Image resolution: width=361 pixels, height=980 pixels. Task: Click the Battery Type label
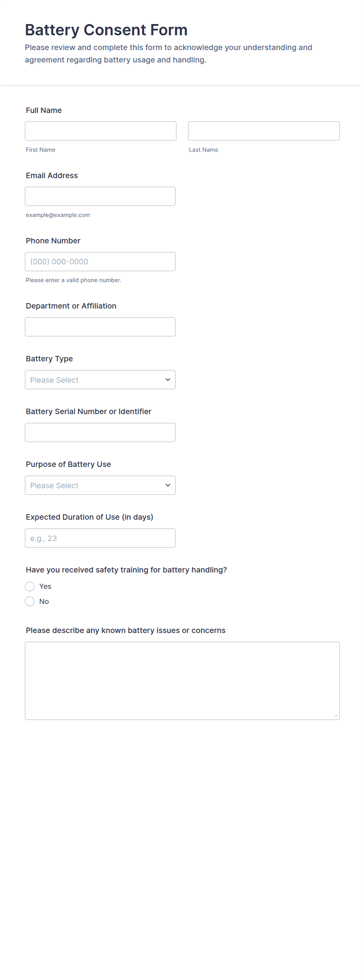(x=49, y=359)
